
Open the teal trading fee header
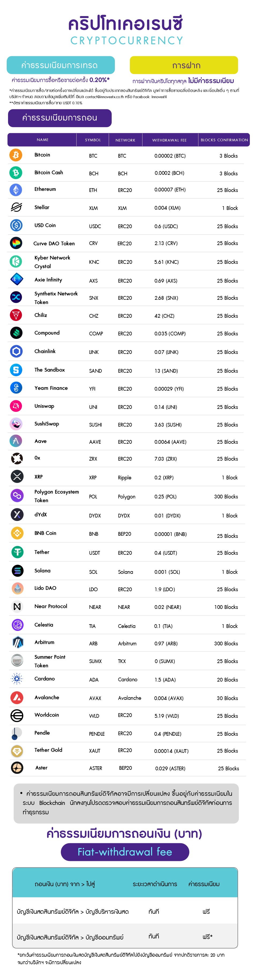pos(61,65)
